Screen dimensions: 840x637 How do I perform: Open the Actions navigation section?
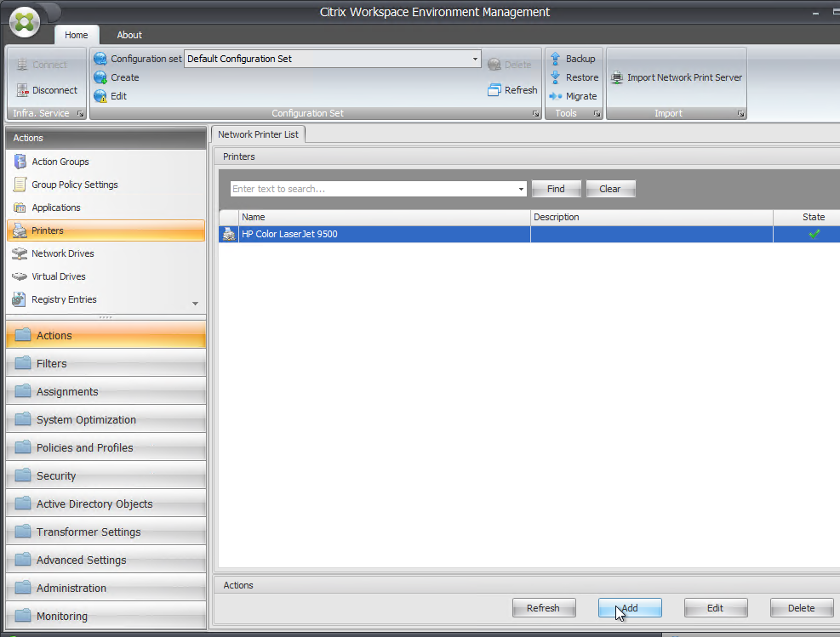[x=106, y=335]
